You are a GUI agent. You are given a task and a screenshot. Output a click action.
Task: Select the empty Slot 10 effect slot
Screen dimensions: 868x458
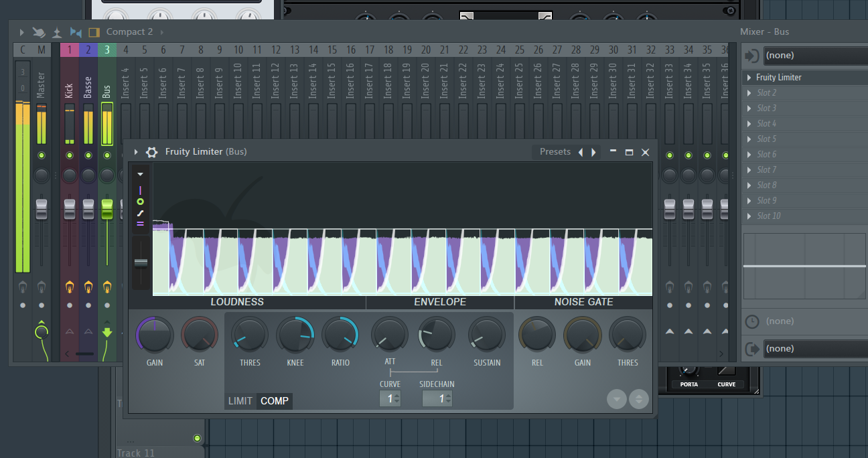pos(806,216)
